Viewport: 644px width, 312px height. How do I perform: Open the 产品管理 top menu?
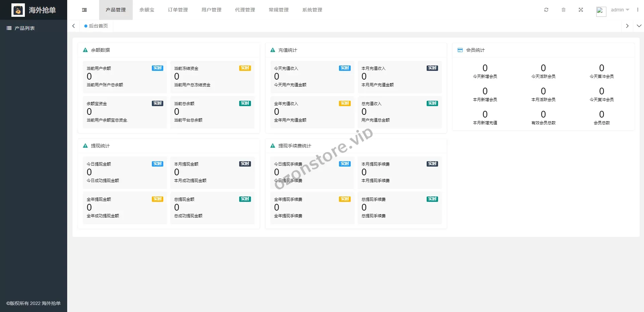point(116,10)
